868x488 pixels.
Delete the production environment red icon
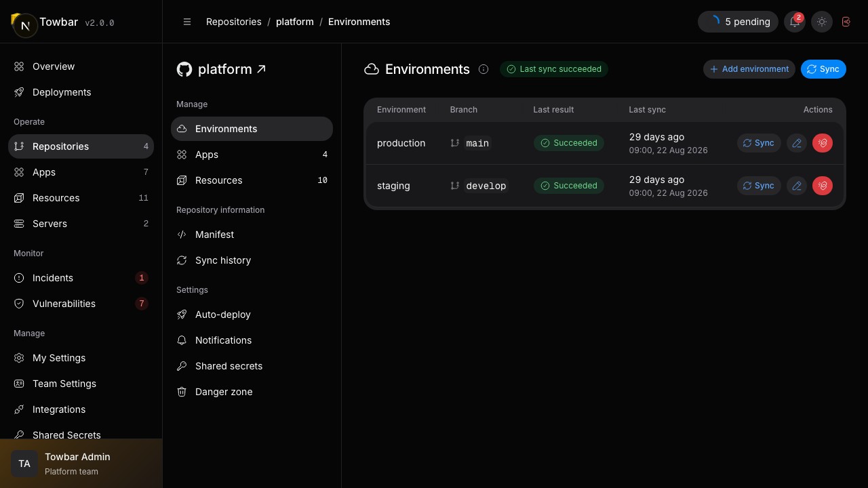tap(823, 143)
